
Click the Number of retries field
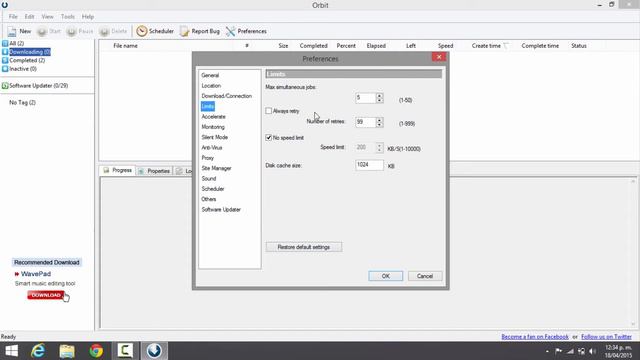coord(365,122)
